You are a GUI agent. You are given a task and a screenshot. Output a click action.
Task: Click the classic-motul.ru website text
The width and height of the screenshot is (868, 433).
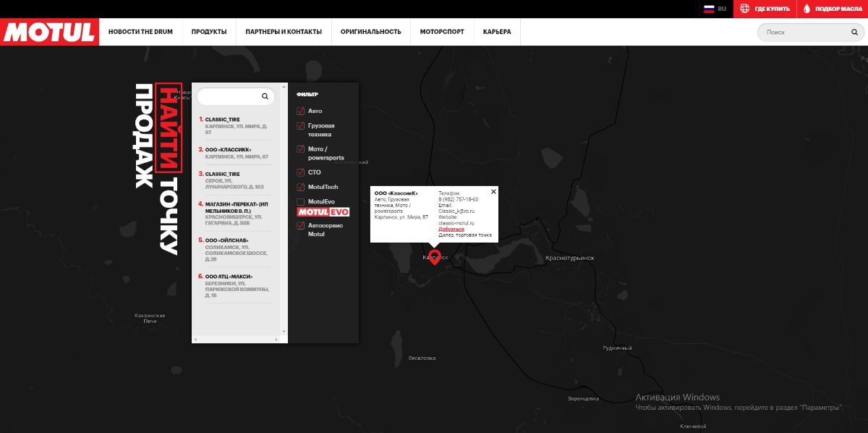(458, 222)
